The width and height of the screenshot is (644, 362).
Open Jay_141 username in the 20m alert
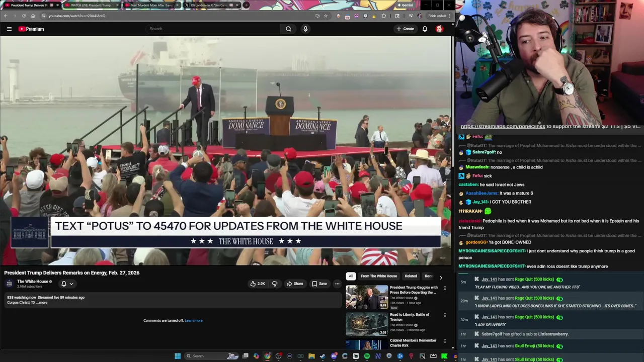489,298
